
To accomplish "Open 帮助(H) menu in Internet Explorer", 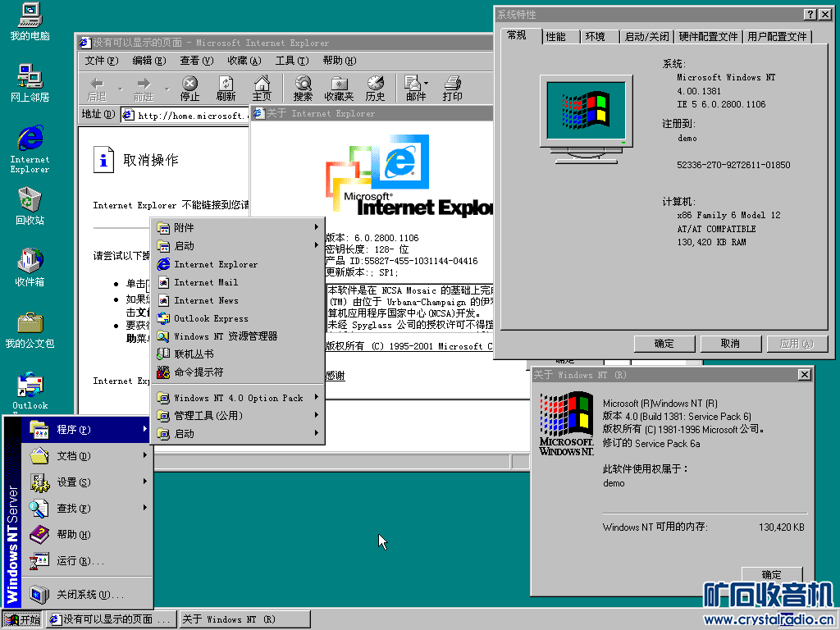I will [x=340, y=61].
